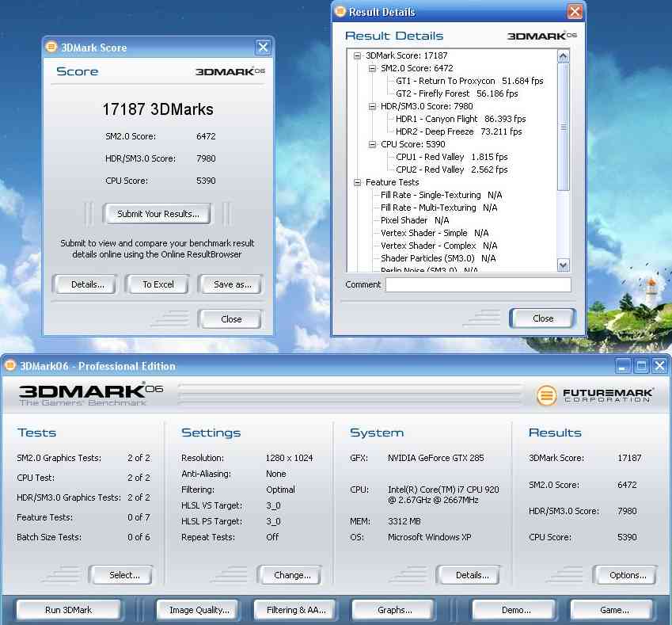Click the orange icon in Result Details title bar
The image size is (672, 625).
[x=340, y=12]
